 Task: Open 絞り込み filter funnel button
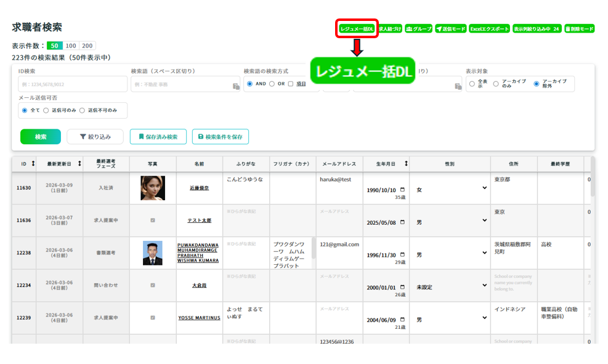pos(95,137)
